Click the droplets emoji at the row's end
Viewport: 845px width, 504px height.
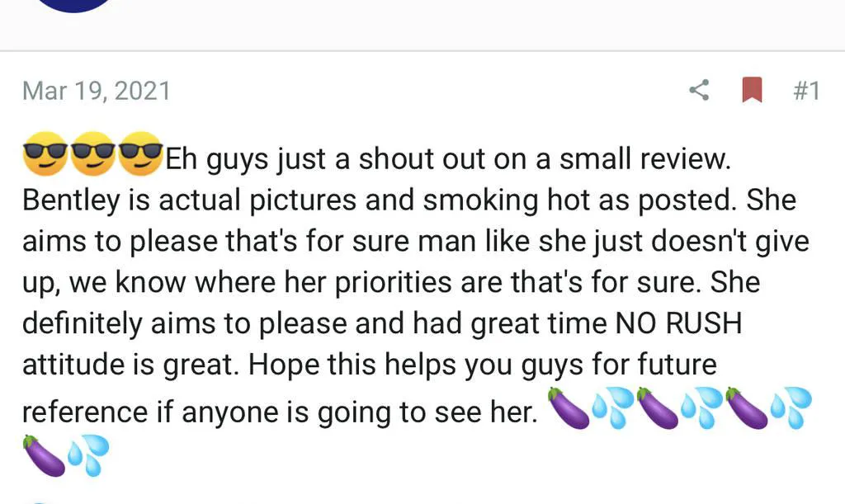pyautogui.click(x=791, y=407)
